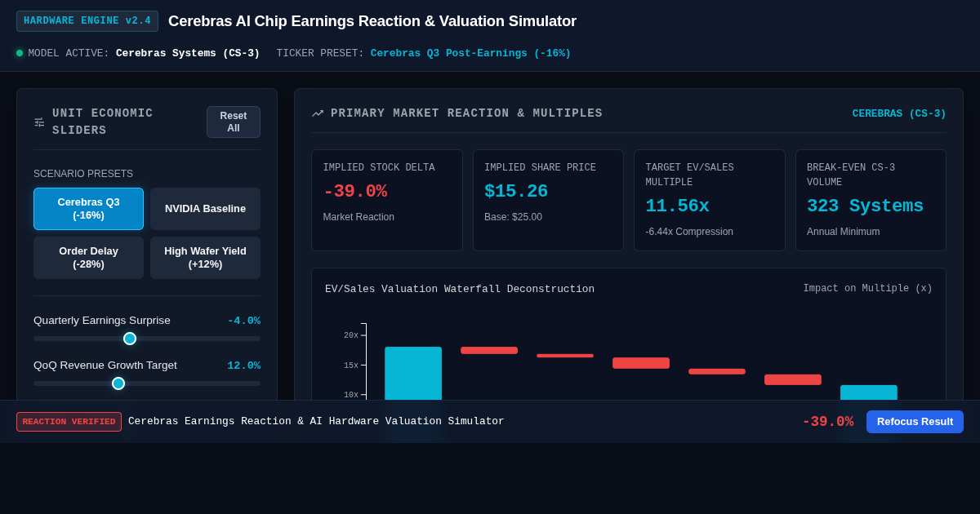Click the '15x' axis label on chart
This screenshot has height=514, width=980.
[351, 366]
